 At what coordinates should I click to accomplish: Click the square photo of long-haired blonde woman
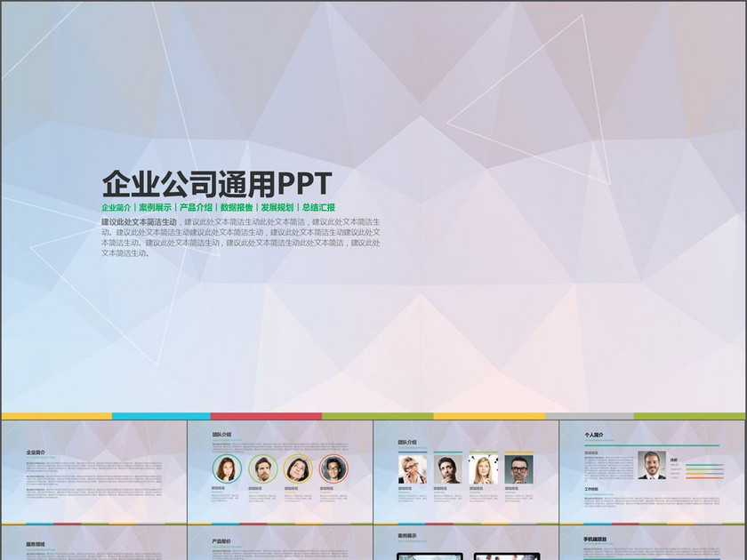click(483, 468)
